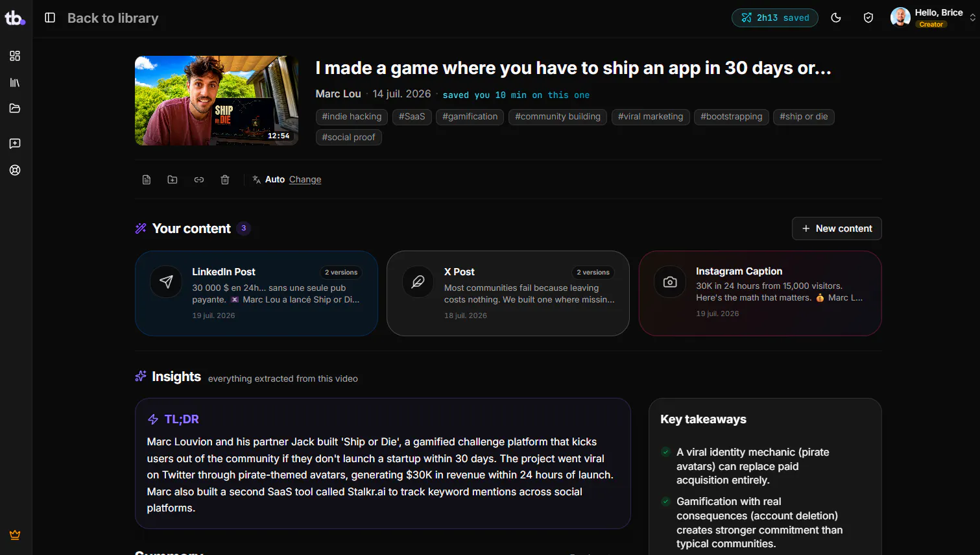Open the feedback message icon in sidebar

click(15, 143)
